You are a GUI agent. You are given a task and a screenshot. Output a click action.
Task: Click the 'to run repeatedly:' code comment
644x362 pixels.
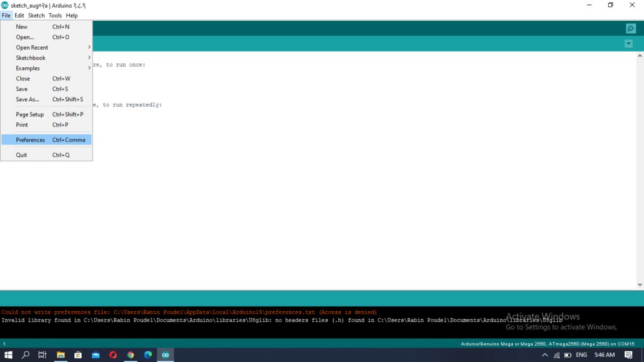click(132, 105)
